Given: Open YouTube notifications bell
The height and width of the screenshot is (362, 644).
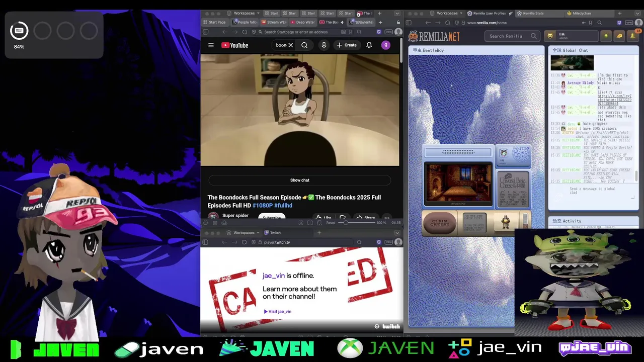Looking at the screenshot, I should tap(369, 45).
